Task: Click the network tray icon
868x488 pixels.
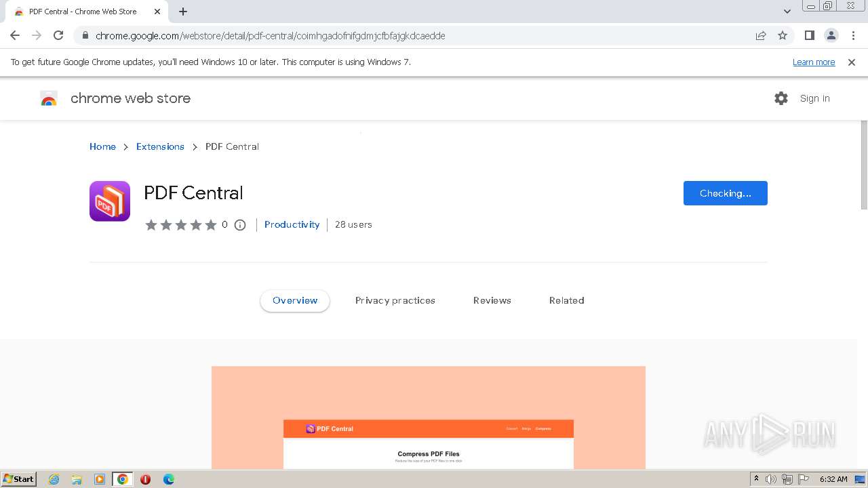Action: (x=787, y=479)
